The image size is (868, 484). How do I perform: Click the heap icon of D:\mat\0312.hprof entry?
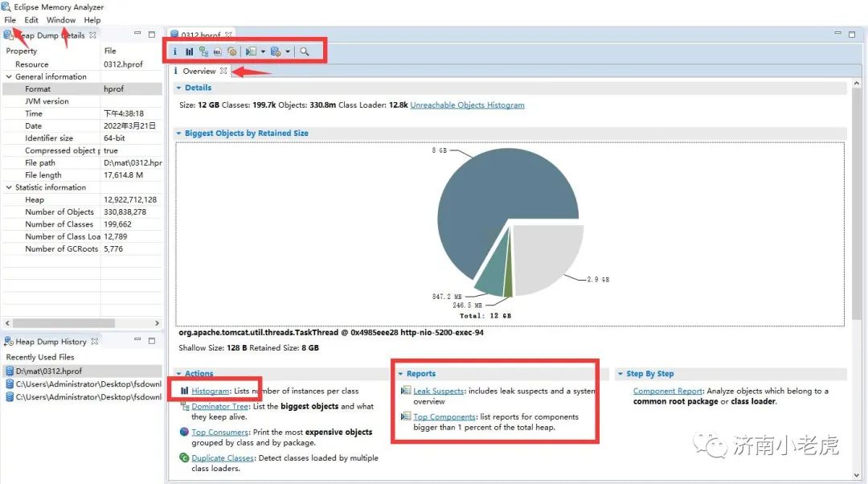(10, 371)
